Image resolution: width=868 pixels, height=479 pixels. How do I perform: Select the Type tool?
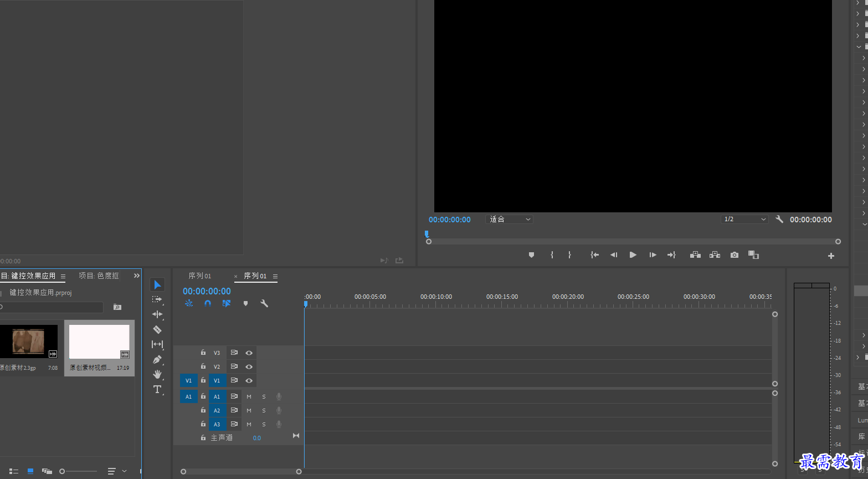tap(157, 389)
